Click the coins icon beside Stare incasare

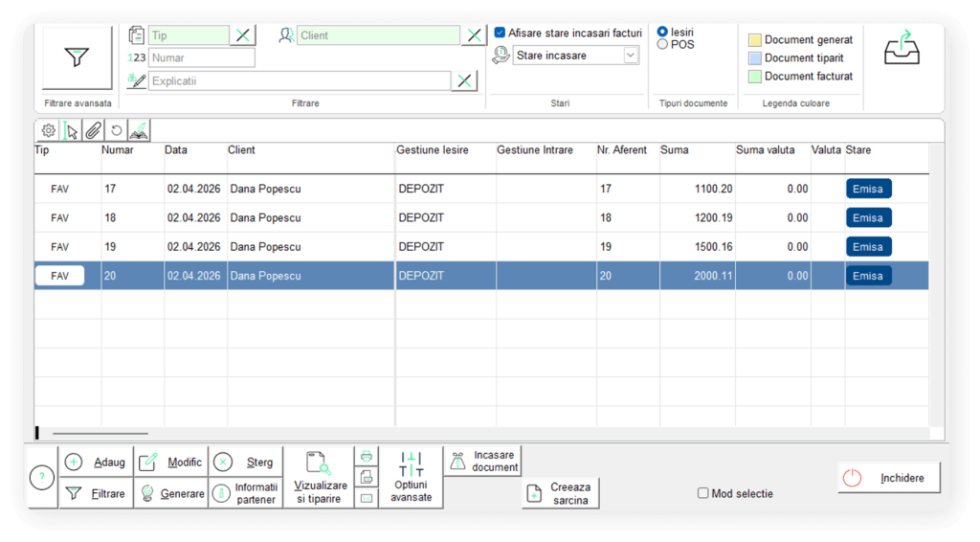pyautogui.click(x=501, y=55)
